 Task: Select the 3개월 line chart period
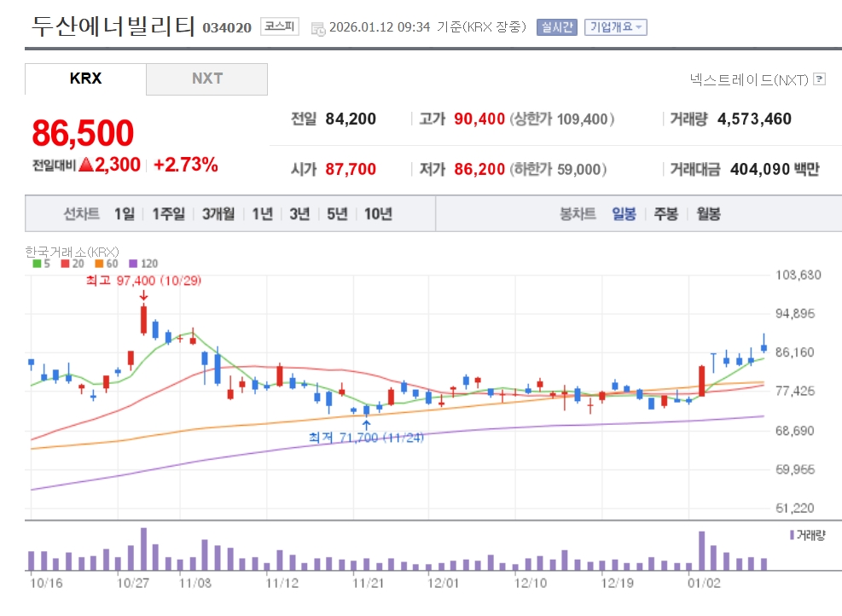(218, 214)
